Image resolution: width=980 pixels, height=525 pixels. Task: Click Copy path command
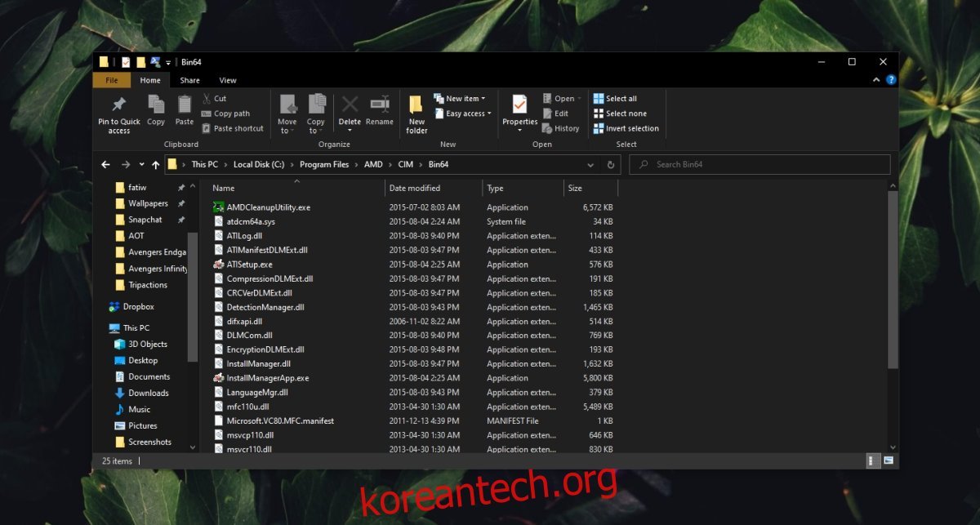[225, 113]
